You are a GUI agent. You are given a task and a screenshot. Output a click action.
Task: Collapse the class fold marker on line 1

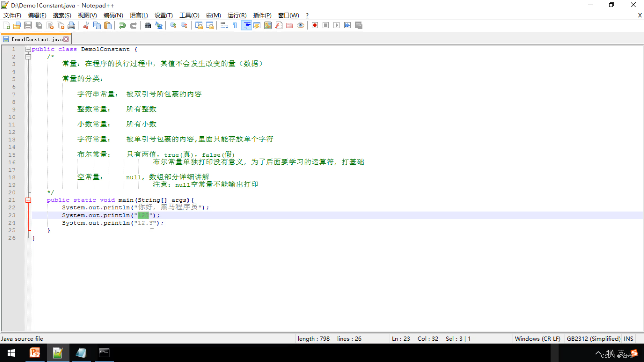[x=28, y=49]
